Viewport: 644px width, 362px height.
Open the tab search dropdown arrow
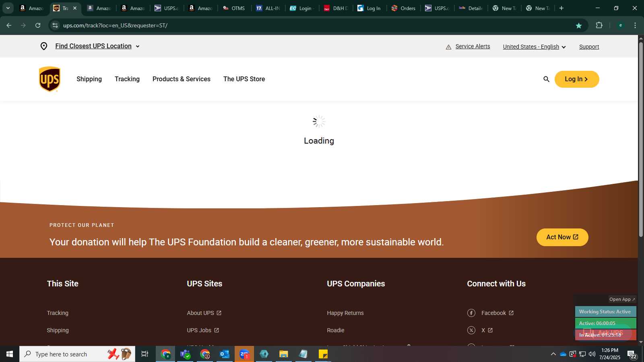tap(8, 8)
